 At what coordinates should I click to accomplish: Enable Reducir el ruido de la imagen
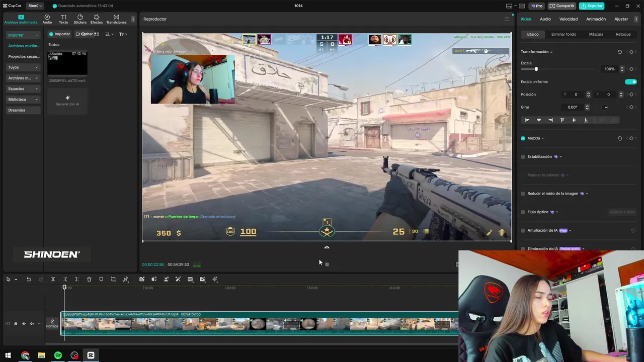(x=523, y=194)
